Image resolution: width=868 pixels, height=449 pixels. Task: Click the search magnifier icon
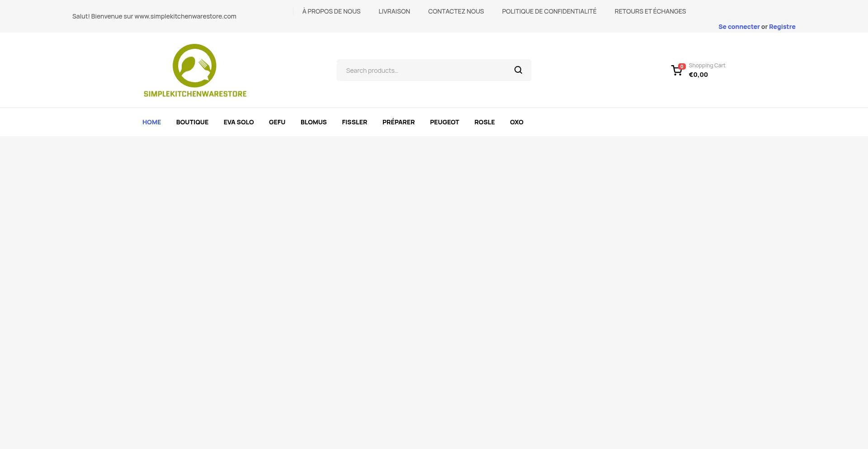click(x=518, y=70)
